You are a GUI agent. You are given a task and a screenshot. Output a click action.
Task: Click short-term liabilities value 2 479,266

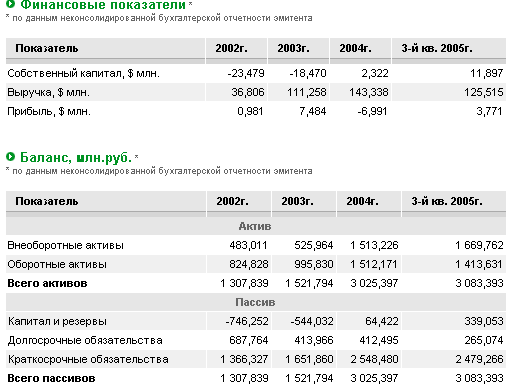tap(479, 360)
